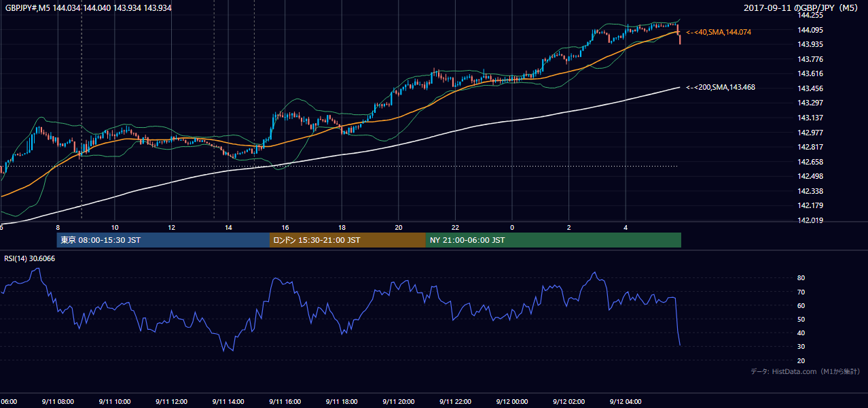Click hour tick 22 on main chart axis
Image resolution: width=868 pixels, height=408 pixels.
pos(456,227)
